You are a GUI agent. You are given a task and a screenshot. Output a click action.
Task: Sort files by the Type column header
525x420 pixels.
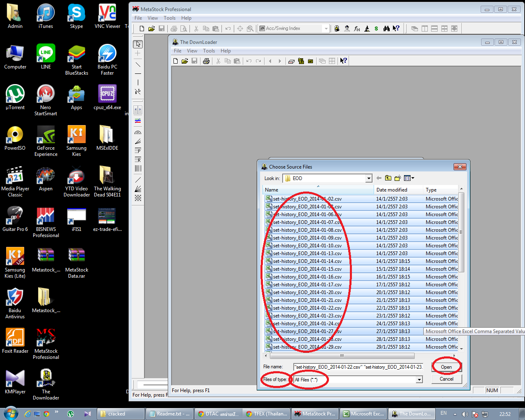click(x=441, y=190)
